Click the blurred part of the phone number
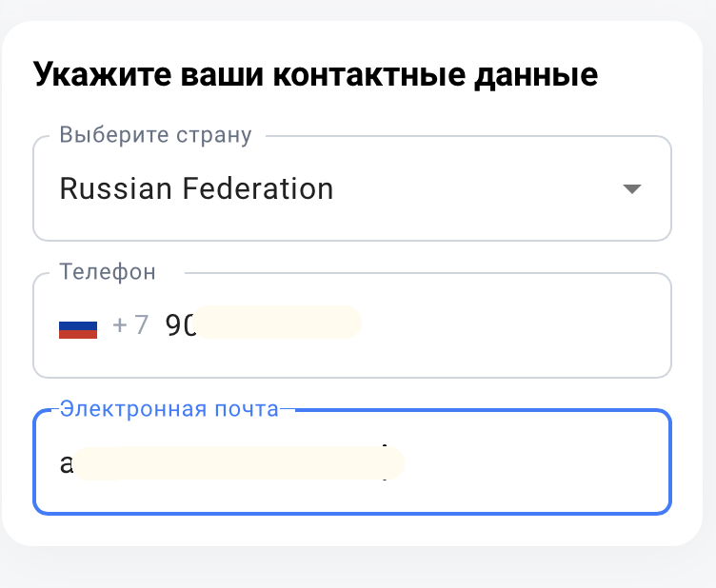The image size is (716, 588). tap(279, 322)
